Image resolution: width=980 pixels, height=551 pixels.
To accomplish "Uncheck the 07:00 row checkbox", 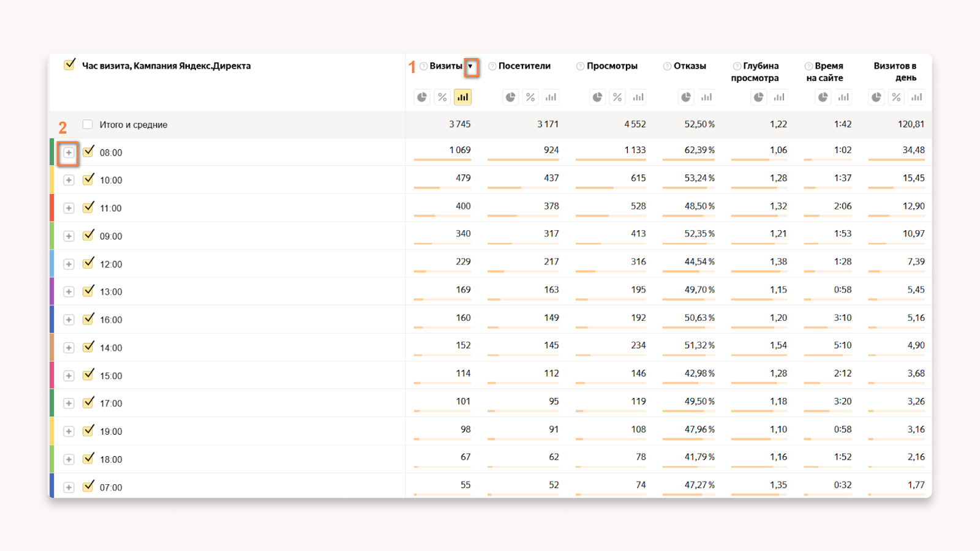I will pyautogui.click(x=88, y=486).
